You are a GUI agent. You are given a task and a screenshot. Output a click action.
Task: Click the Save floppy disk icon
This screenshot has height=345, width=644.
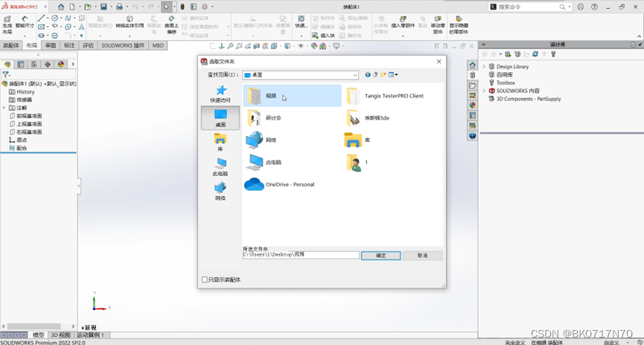[103, 7]
